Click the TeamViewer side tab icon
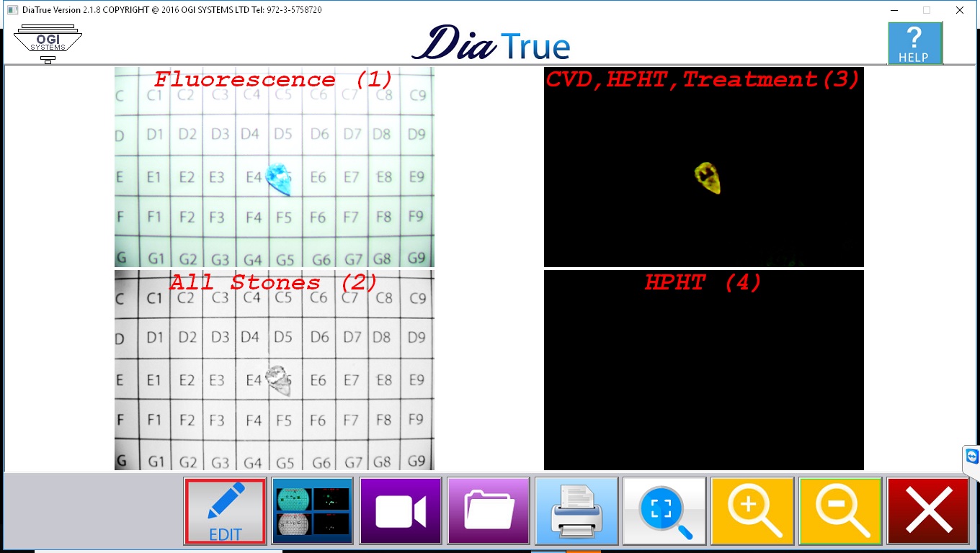Viewport: 980px width, 553px height. pos(971,458)
